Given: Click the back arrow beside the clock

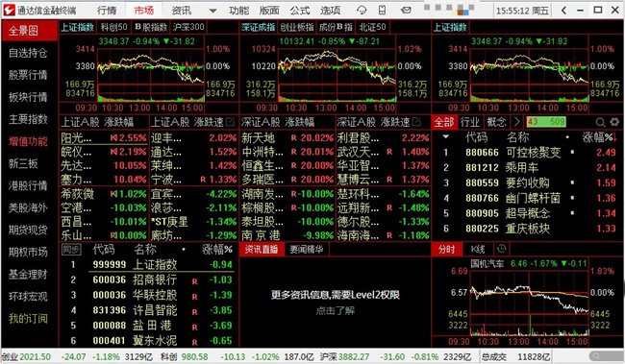Looking at the screenshot, I should coord(563,10).
